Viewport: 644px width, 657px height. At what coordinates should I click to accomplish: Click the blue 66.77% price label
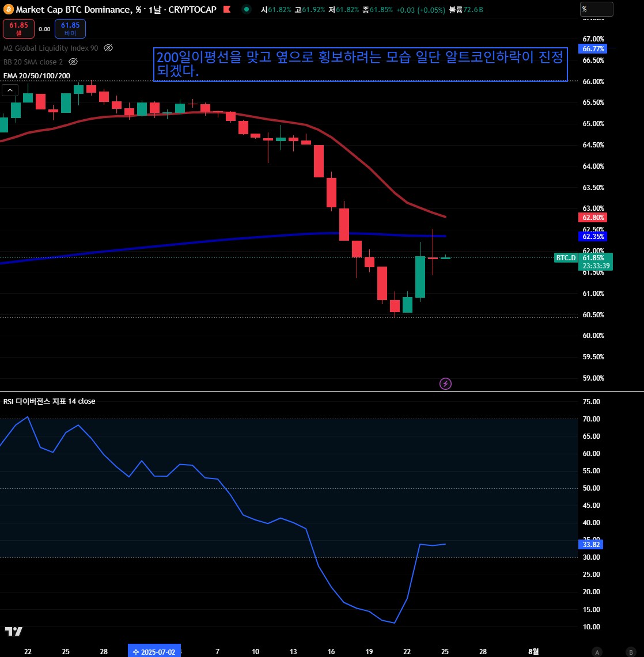(592, 48)
